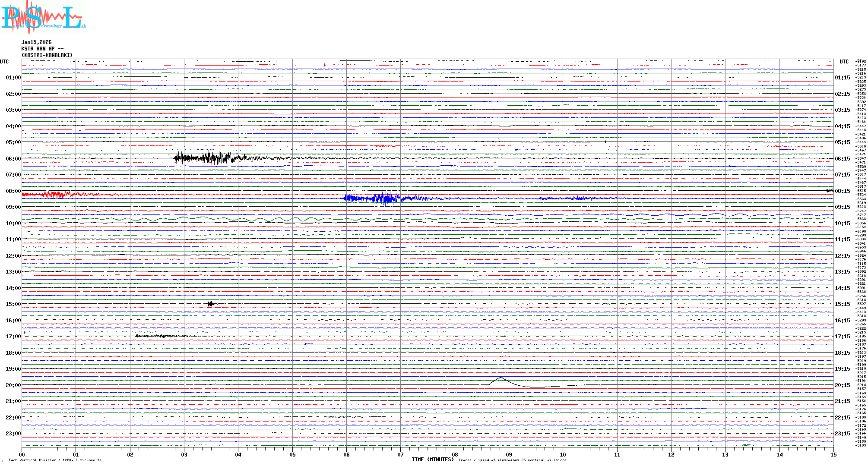Click the (KASTRI-KANALAKI) station name
Image resolution: width=868 pixels, height=466 pixels.
pos(47,55)
